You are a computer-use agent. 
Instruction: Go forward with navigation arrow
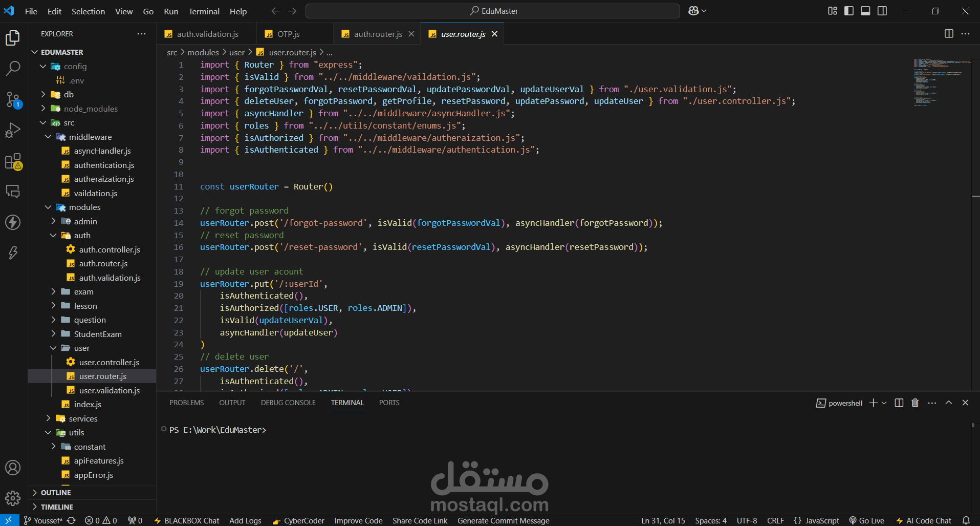click(x=292, y=11)
